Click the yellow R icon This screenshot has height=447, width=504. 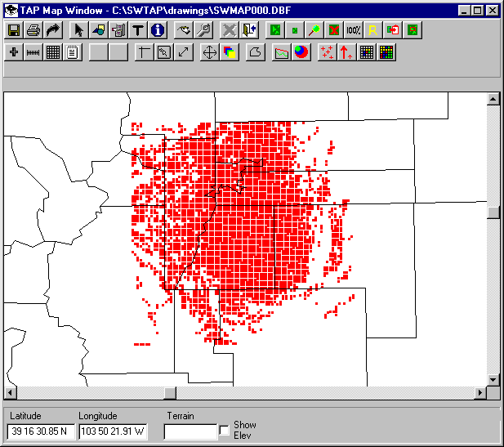click(373, 30)
